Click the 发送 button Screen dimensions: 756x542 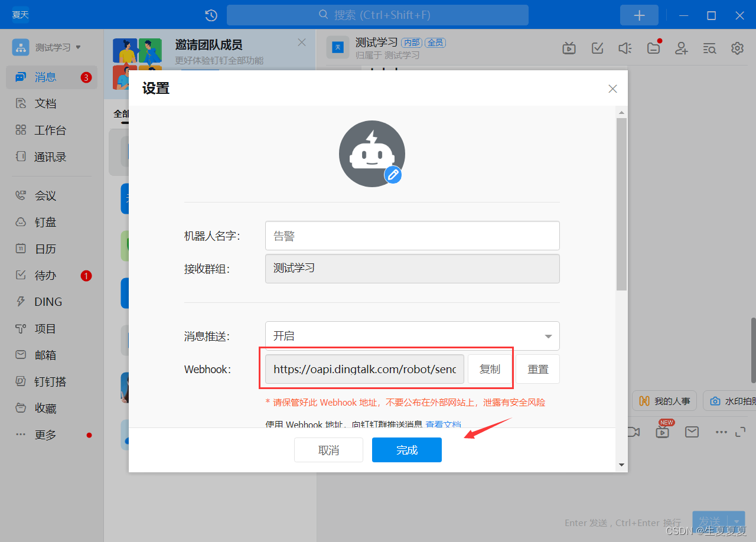click(709, 521)
